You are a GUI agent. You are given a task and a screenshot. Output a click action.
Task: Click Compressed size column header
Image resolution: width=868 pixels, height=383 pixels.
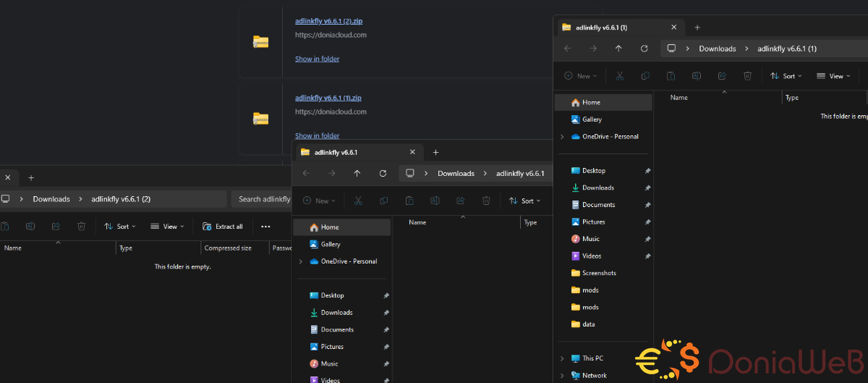(x=228, y=248)
